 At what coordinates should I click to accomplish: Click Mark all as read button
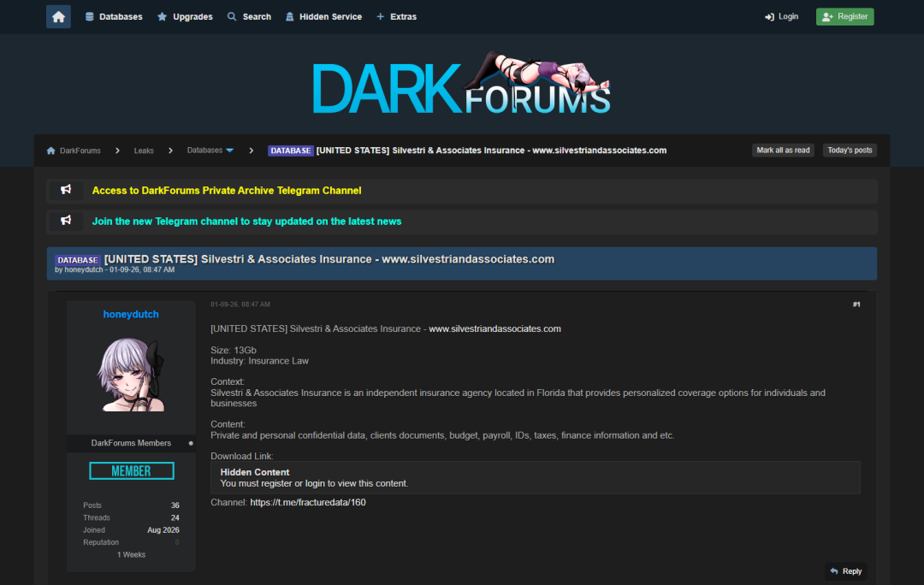(x=783, y=151)
